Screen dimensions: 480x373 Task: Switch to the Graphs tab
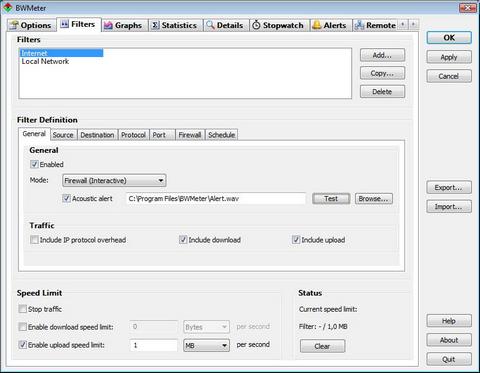(123, 25)
